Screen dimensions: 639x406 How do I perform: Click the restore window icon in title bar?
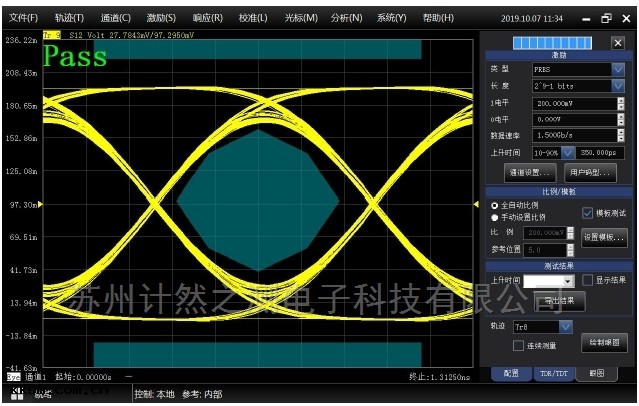pos(606,18)
